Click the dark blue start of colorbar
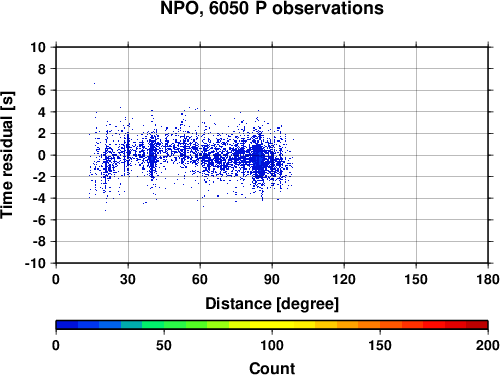The width and height of the screenshot is (500, 375). pos(67,325)
